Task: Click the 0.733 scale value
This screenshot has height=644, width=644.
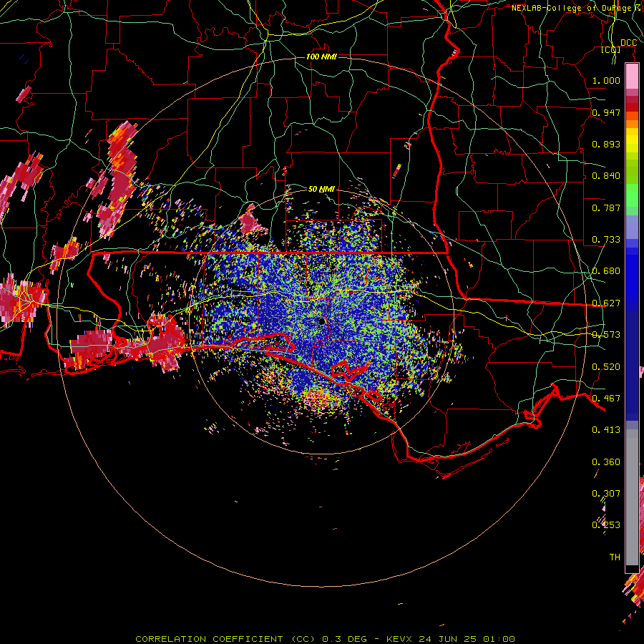Action: (606, 240)
